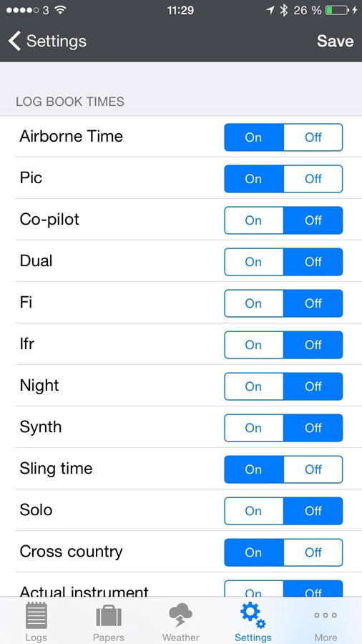
Task: Tap the back chevron beside Settings
Action: coord(14,41)
